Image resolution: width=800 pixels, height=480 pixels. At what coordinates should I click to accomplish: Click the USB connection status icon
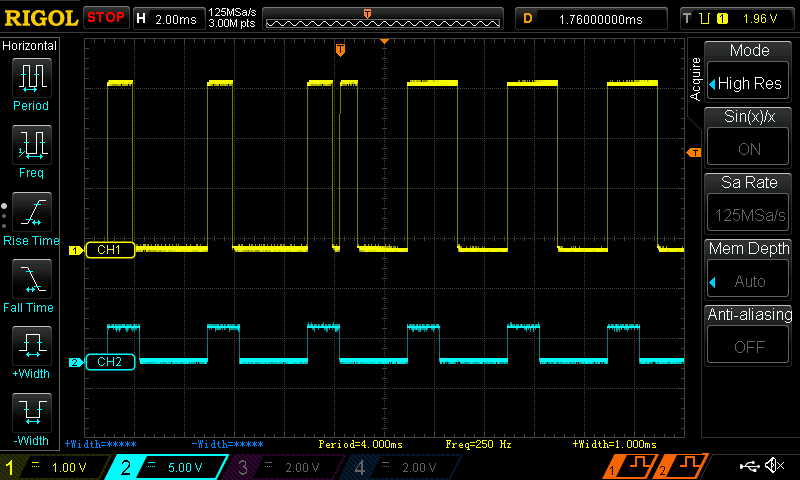click(749, 465)
